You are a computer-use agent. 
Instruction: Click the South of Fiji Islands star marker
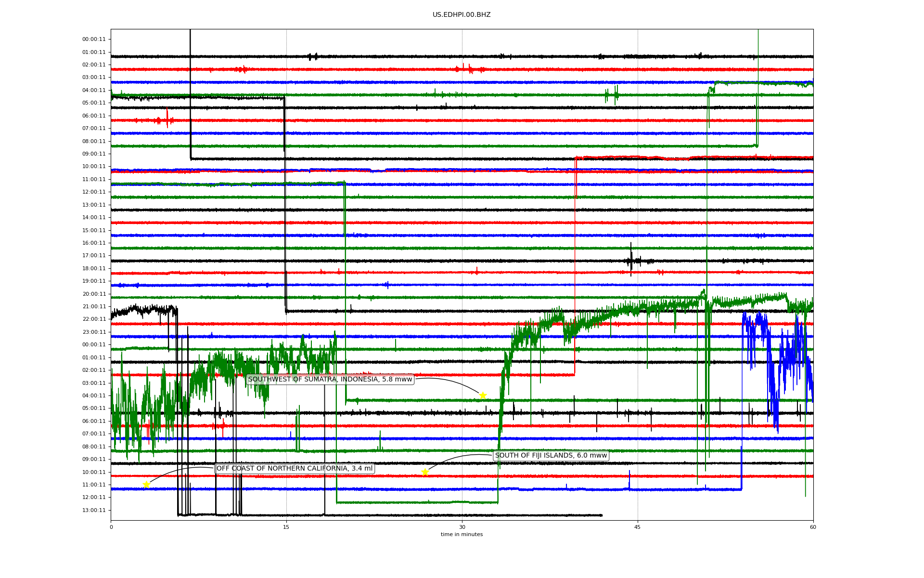(425, 472)
